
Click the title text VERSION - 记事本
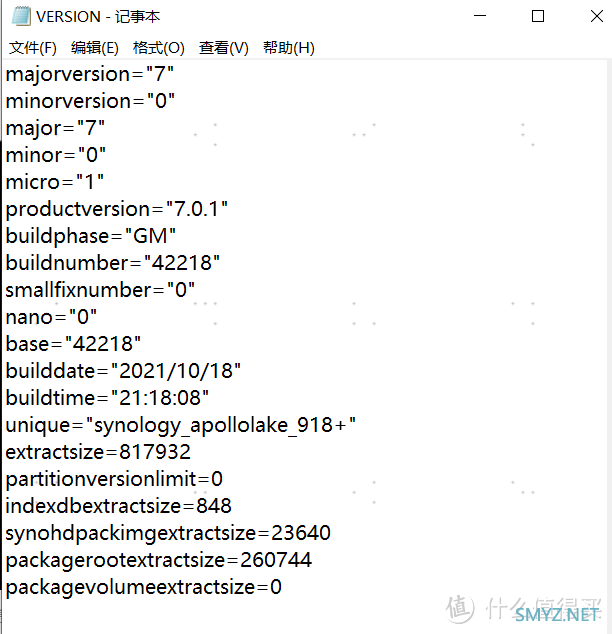point(98,17)
